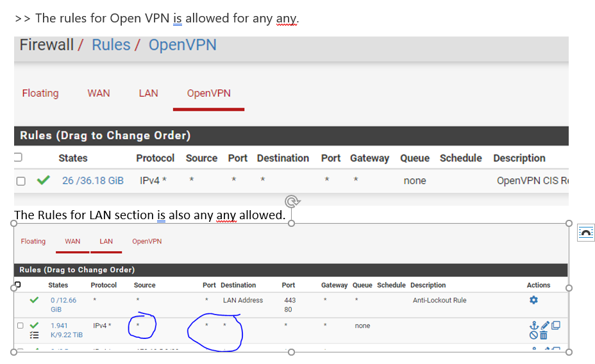This screenshot has height=364, width=595.
Task: Tick the checkbox of the 1.941 K/9.22 TiB rule
Action: coord(20,326)
